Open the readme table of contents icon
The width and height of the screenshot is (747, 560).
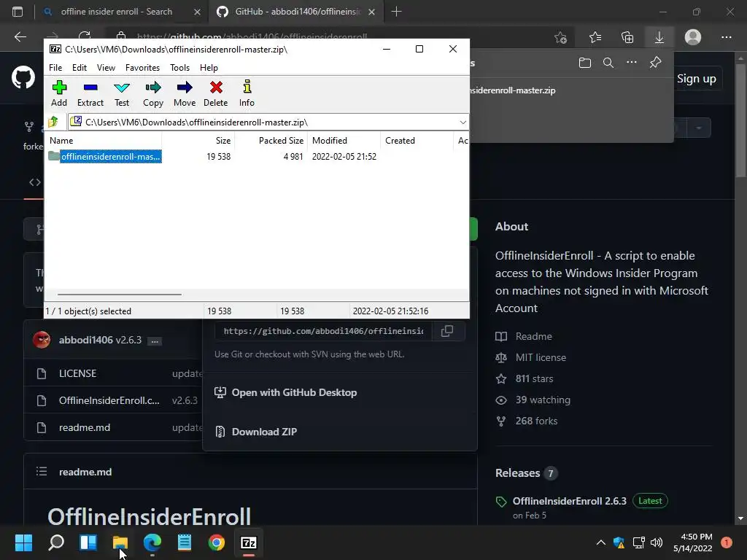click(42, 472)
